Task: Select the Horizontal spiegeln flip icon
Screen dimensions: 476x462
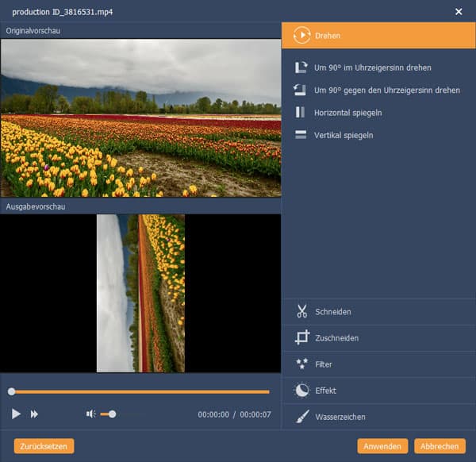Action: [301, 113]
